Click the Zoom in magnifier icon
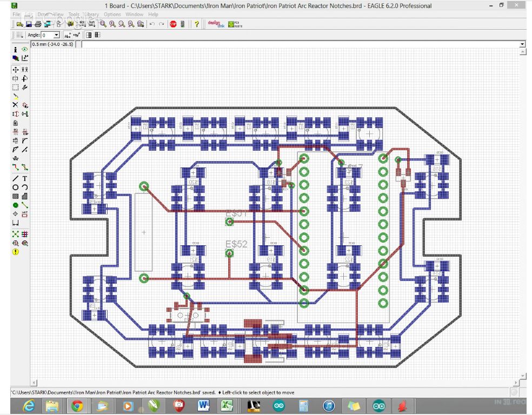Image resolution: width=532 pixels, height=415 pixels. click(112, 24)
